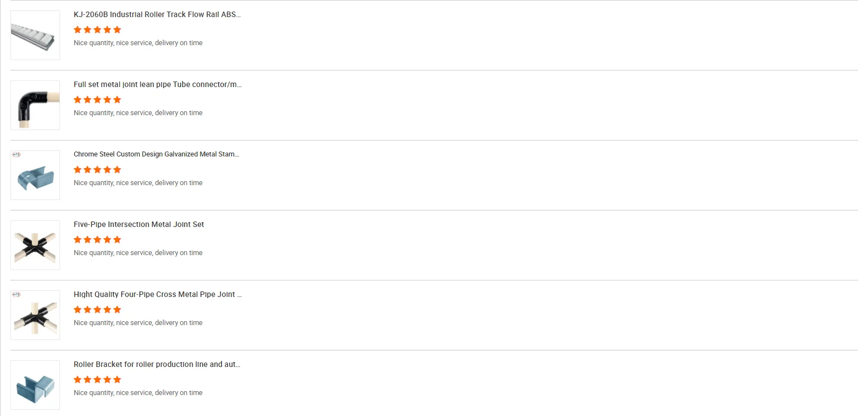Open KJ-2060B Industrial Roller Track title link

157,15
